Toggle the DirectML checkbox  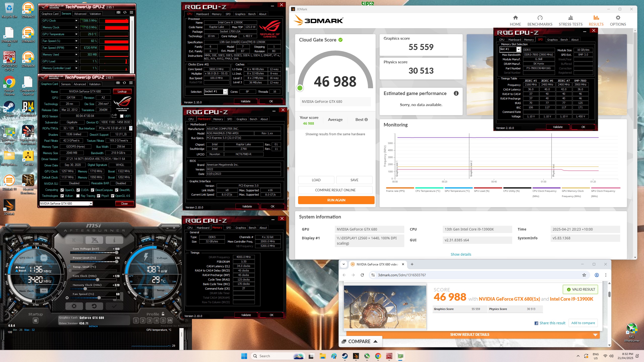[117, 190]
